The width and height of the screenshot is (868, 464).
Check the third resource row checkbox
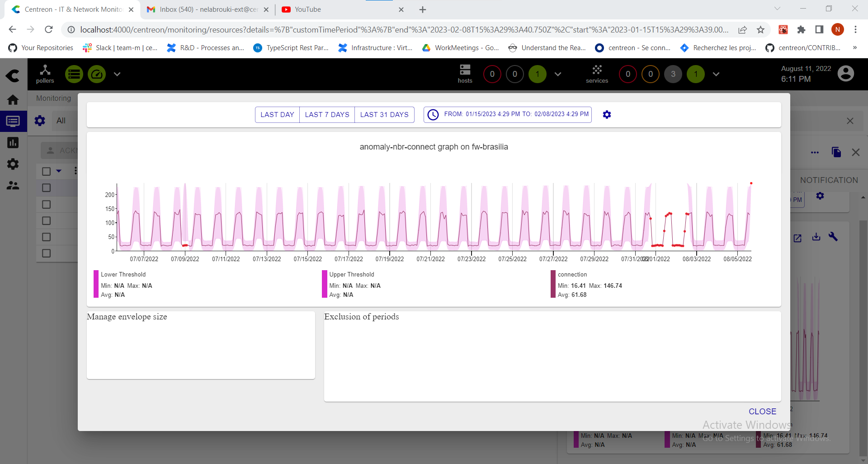[46, 221]
